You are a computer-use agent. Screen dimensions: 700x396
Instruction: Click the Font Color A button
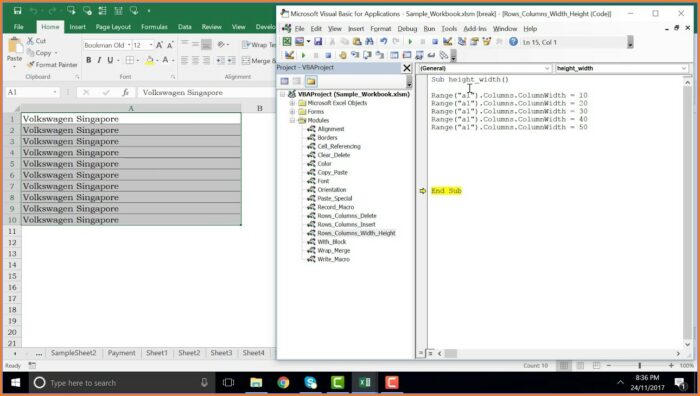pyautogui.click(x=165, y=60)
